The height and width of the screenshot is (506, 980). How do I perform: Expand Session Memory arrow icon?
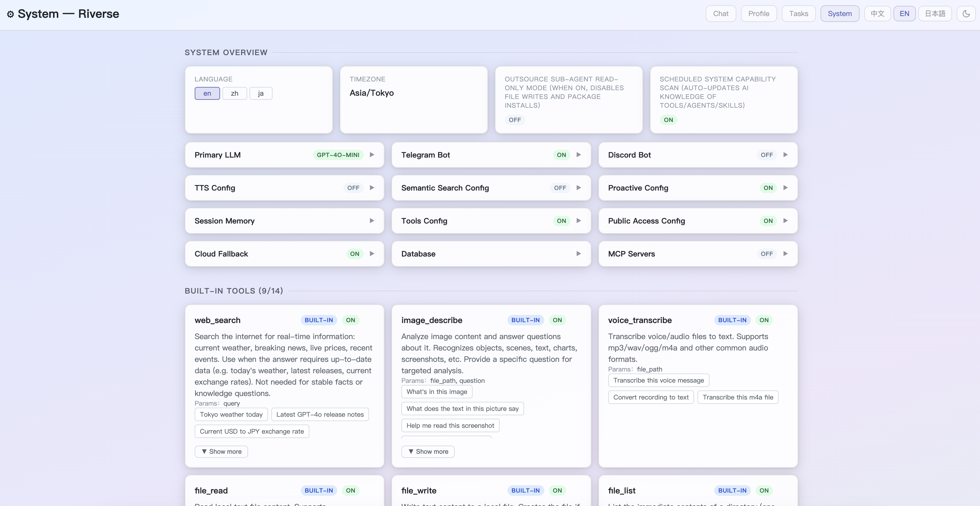(x=372, y=220)
